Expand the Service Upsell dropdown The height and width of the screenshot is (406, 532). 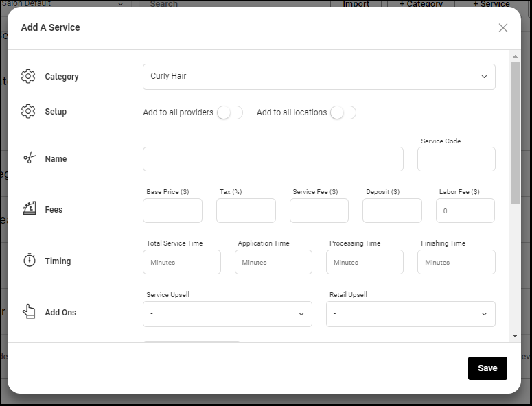click(x=227, y=314)
